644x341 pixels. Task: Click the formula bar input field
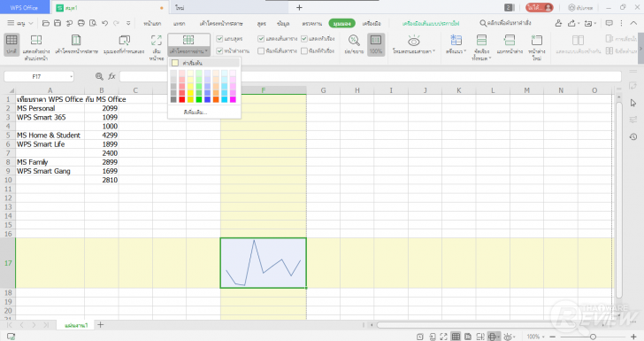pyautogui.click(x=370, y=76)
